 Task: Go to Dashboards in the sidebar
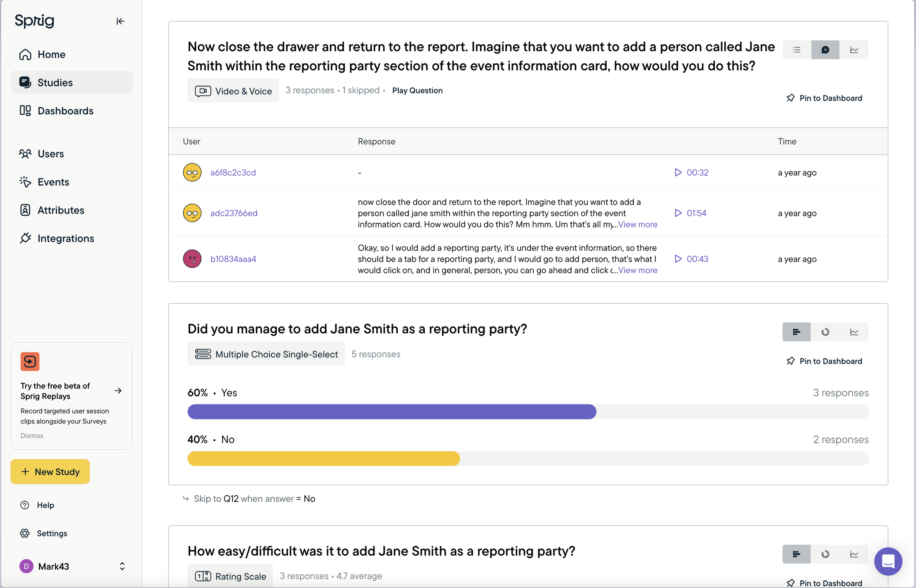click(65, 111)
